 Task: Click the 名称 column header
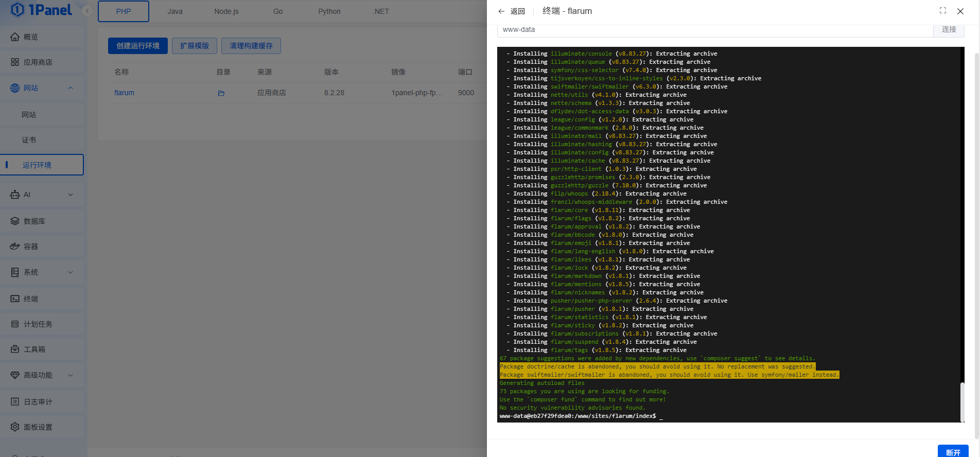pos(121,72)
